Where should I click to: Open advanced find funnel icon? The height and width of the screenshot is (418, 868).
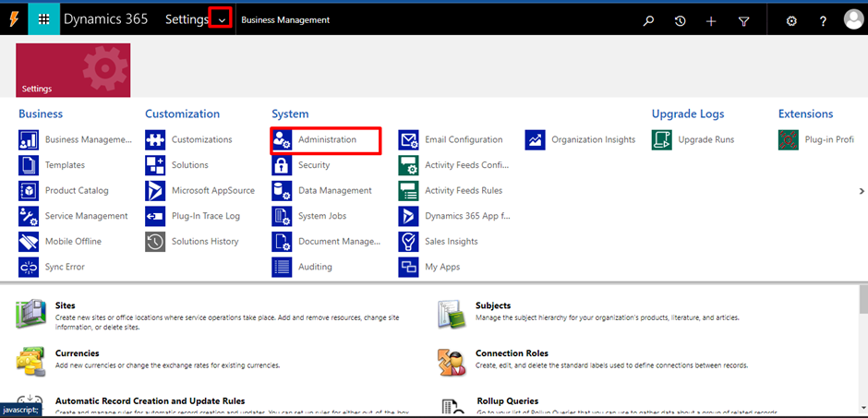pyautogui.click(x=744, y=21)
